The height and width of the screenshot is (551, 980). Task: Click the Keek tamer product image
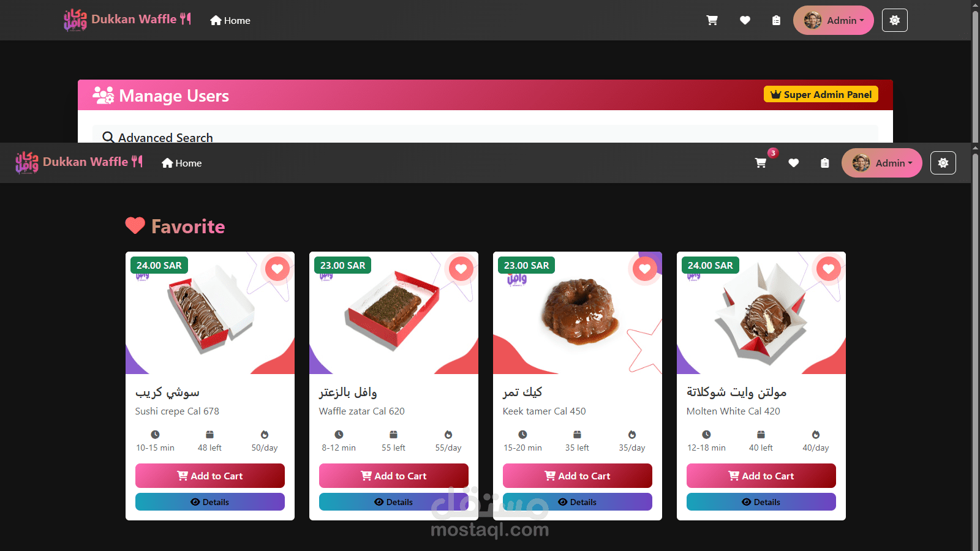click(x=578, y=313)
